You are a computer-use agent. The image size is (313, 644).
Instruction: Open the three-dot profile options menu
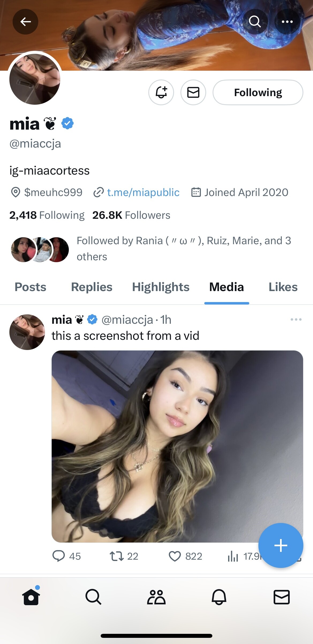[x=287, y=22]
